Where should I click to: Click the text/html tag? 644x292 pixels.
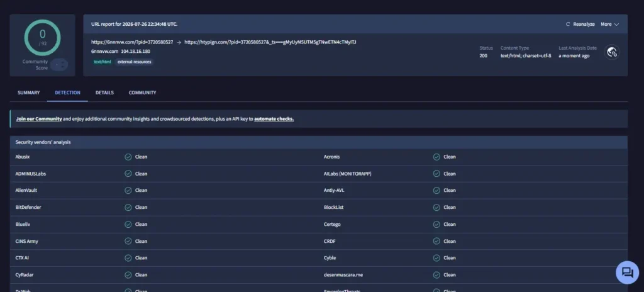(103, 62)
